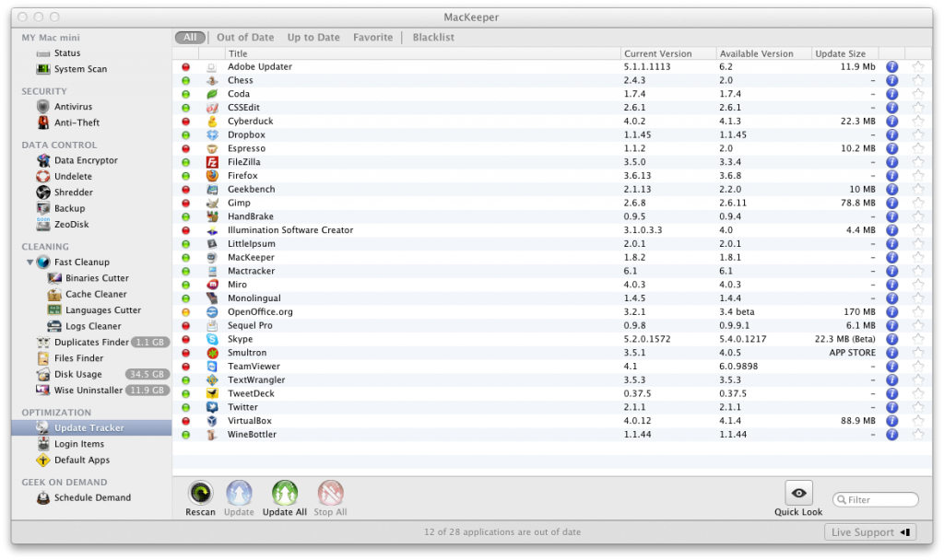Select the Illumination Software Creator row
Viewport: 944px width, 560px height.
pos(552,230)
